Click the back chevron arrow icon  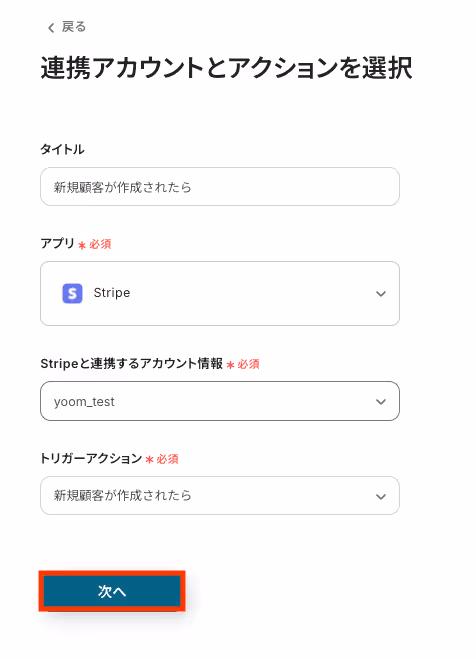pyautogui.click(x=51, y=28)
